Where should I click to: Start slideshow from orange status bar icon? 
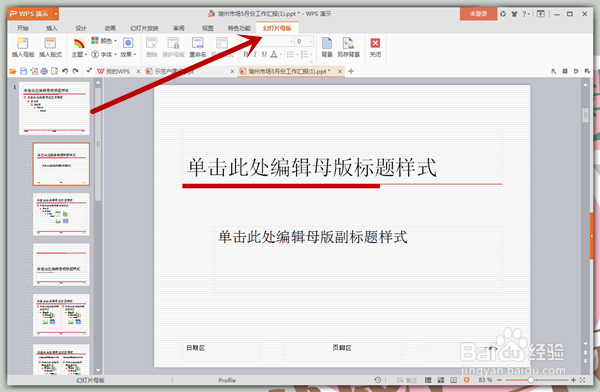click(466, 380)
